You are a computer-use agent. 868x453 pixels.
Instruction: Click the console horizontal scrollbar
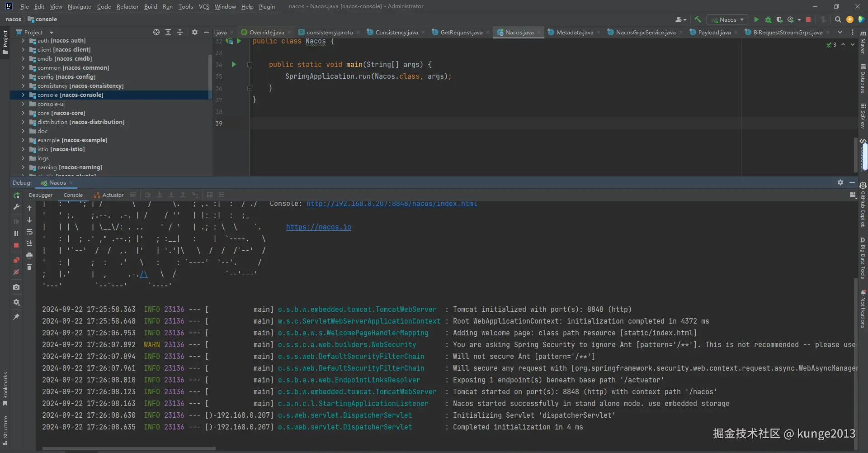coord(129,448)
